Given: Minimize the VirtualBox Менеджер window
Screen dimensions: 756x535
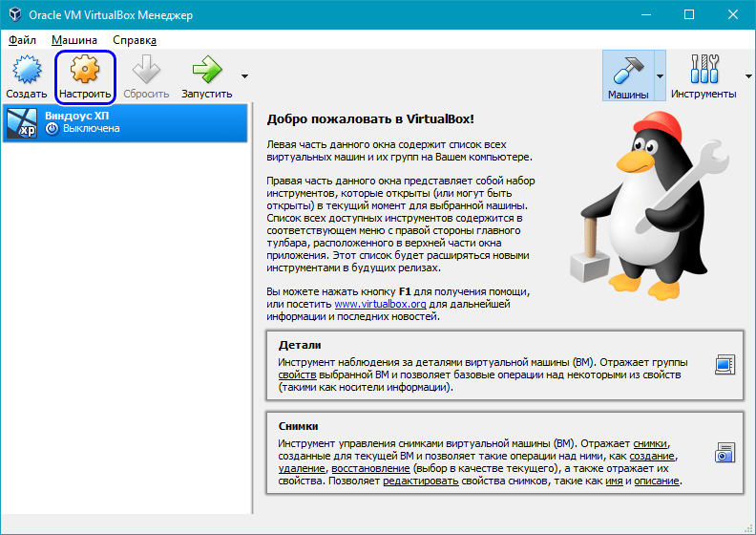Looking at the screenshot, I should (x=646, y=15).
